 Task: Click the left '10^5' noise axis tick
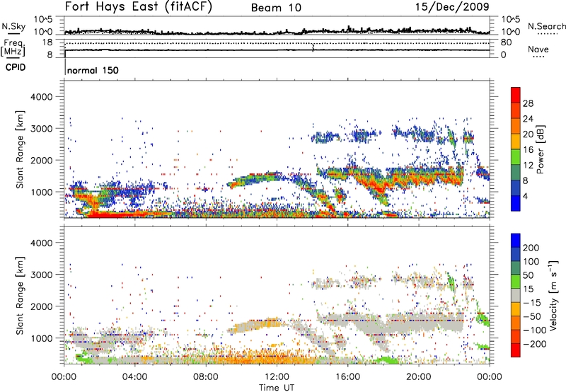43,19
